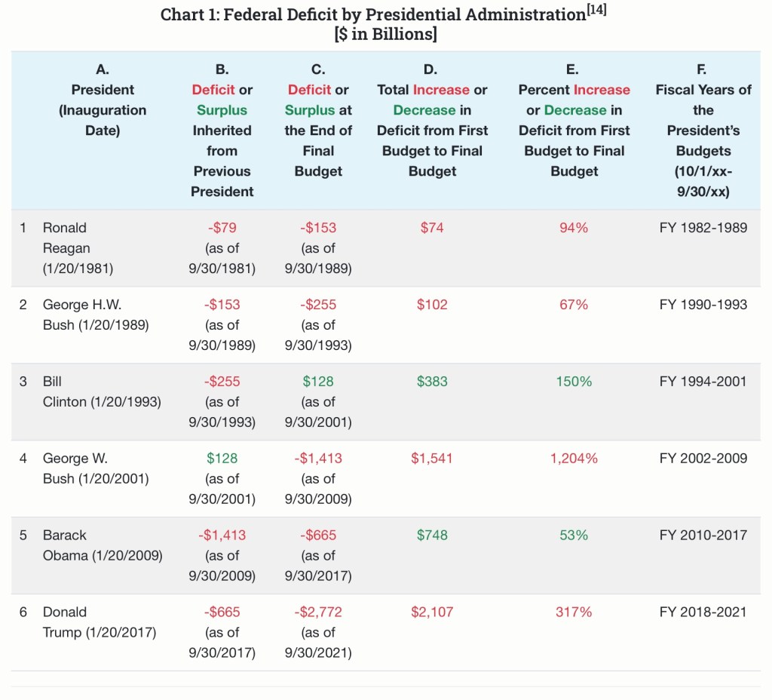Click the Barack Obama name cell
The height and width of the screenshot is (700, 772).
click(103, 545)
